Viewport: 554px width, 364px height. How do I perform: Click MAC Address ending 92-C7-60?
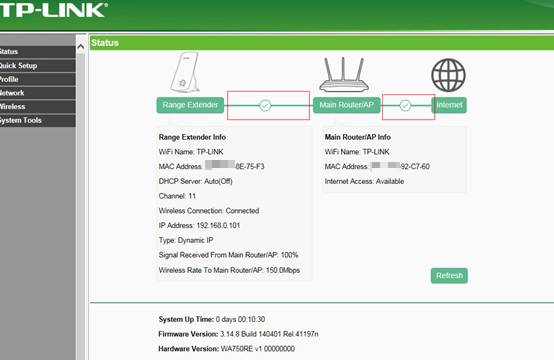[x=377, y=166]
